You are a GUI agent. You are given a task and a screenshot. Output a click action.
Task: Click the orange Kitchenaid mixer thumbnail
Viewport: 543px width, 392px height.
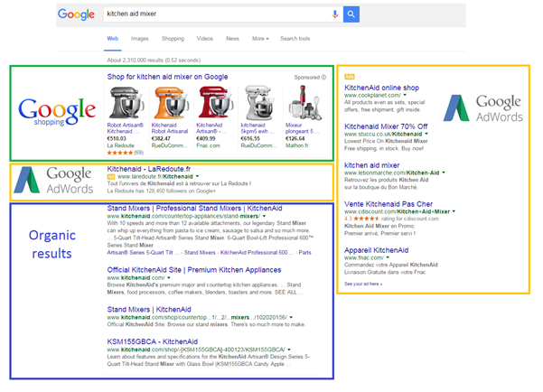[171, 103]
